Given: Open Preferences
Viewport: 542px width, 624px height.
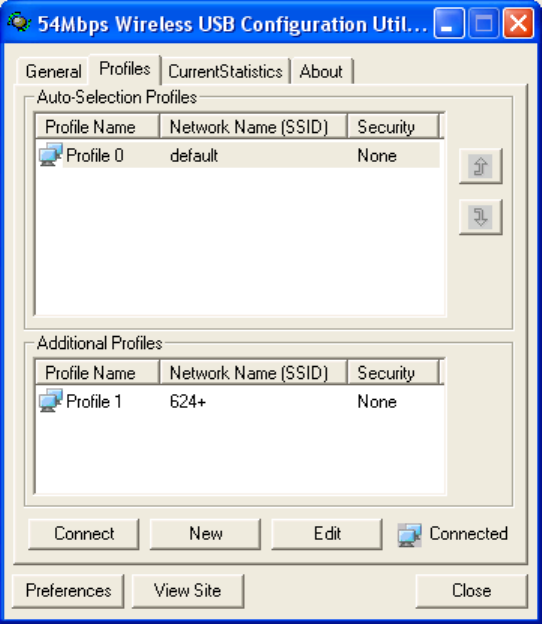Looking at the screenshot, I should coord(68,591).
